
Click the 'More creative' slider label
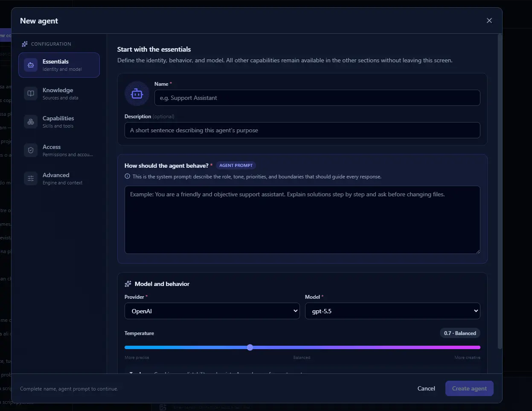tap(467, 358)
